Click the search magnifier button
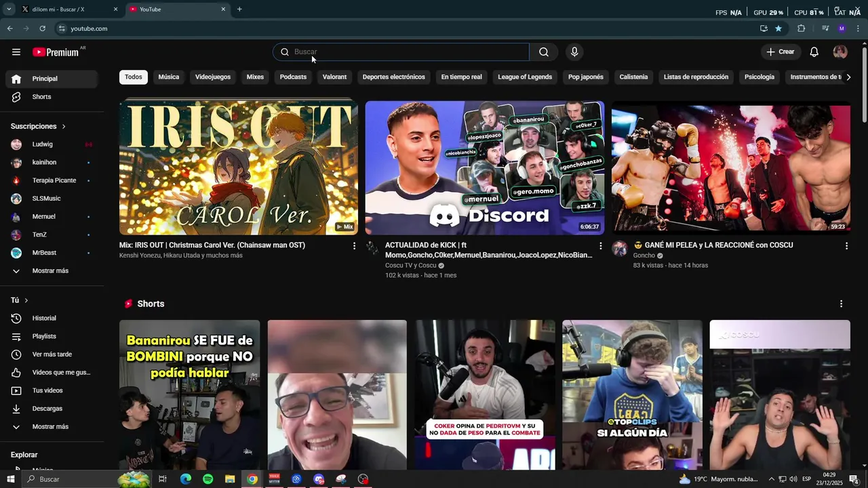The image size is (868, 488). point(544,52)
